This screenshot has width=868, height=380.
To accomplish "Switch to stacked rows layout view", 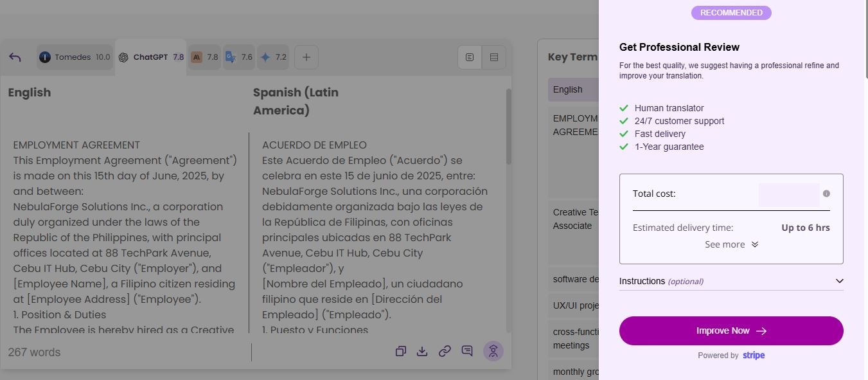I will 494,57.
